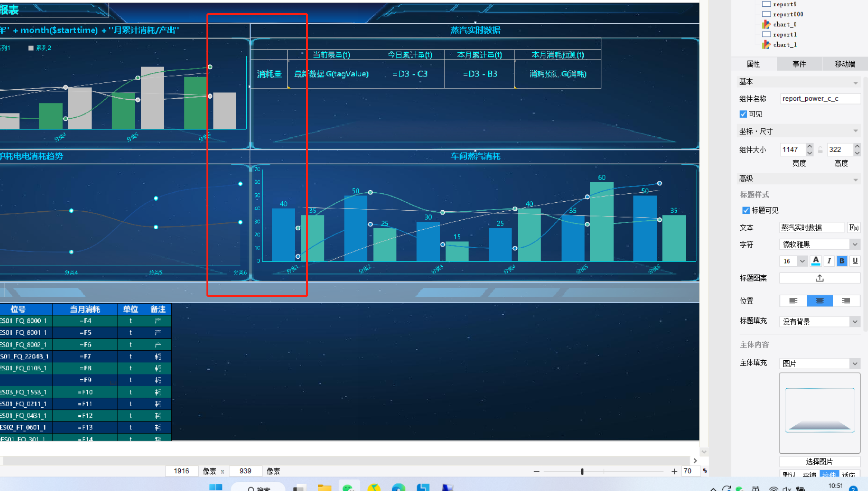Upload a 标题图案 title image
868x491 pixels.
(820, 278)
